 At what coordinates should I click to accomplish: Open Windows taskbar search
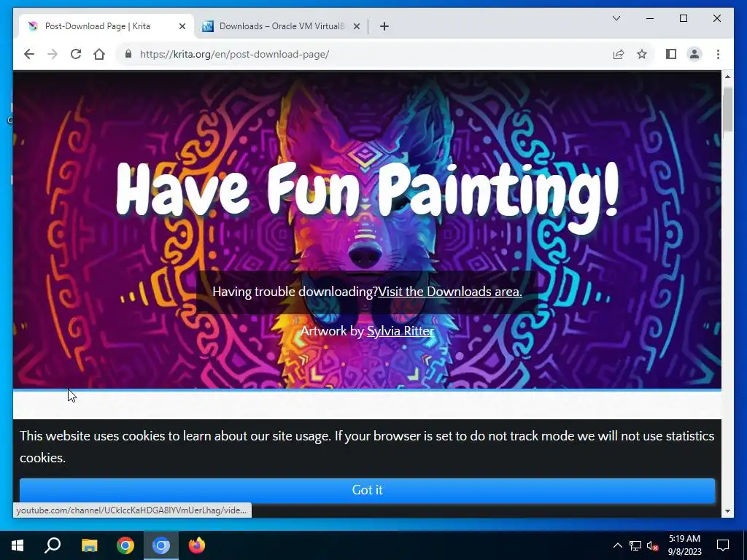coord(53,545)
